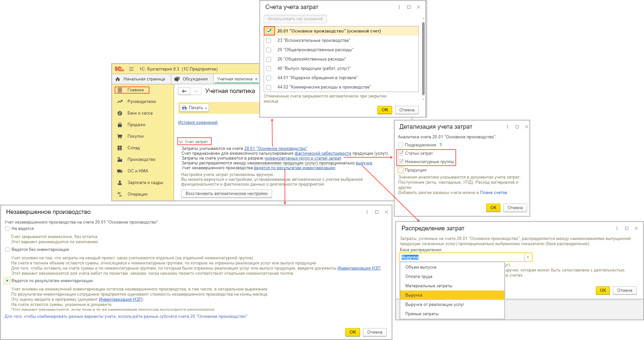Click the Зарплата и кадры person icon
Screen dimensions: 644x340
pyautogui.click(x=120, y=183)
